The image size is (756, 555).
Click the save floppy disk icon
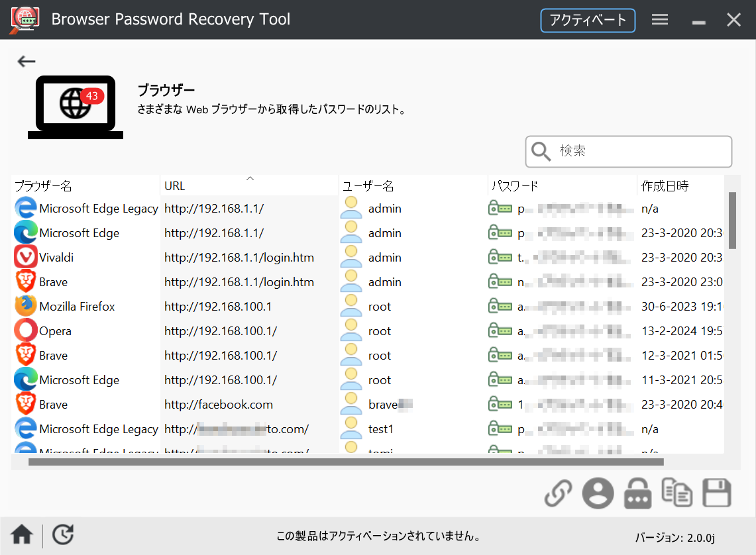(717, 493)
